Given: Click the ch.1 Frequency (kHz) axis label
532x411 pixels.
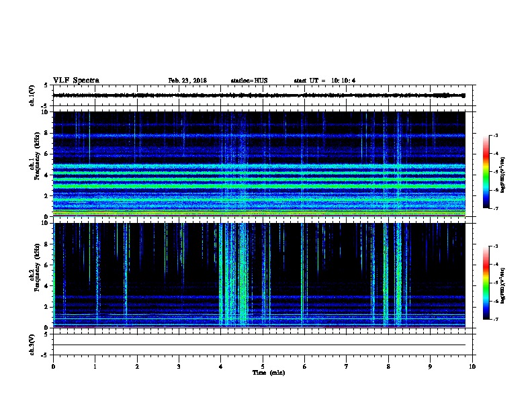Looking at the screenshot, I should 35,156.
